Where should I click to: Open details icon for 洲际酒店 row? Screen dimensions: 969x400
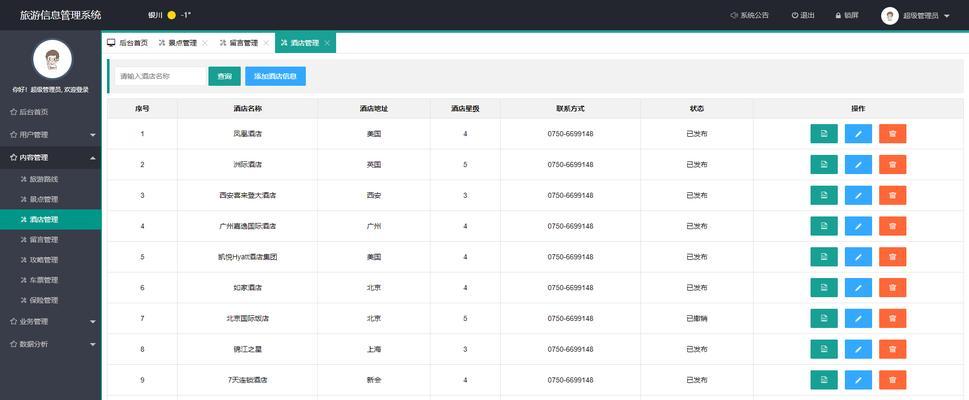click(824, 164)
